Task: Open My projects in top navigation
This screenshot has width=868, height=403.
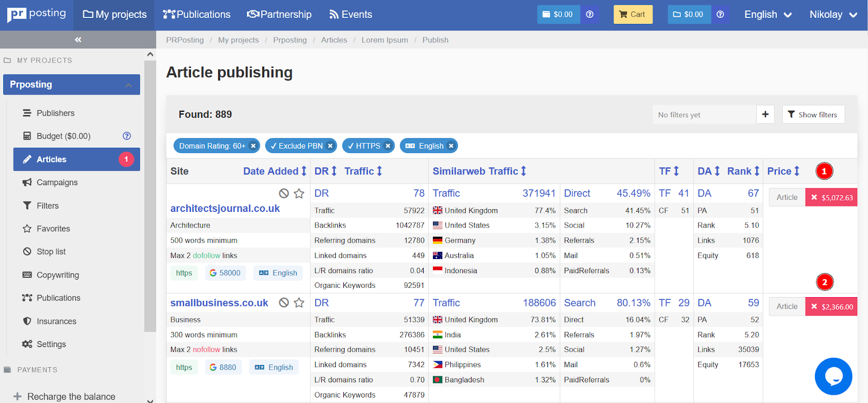Action: [114, 15]
